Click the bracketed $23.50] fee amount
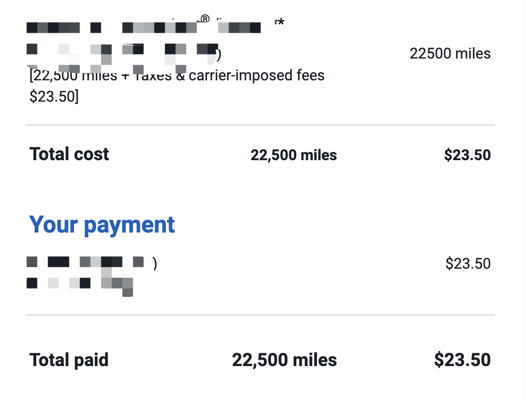The width and height of the screenshot is (532, 398). (54, 96)
